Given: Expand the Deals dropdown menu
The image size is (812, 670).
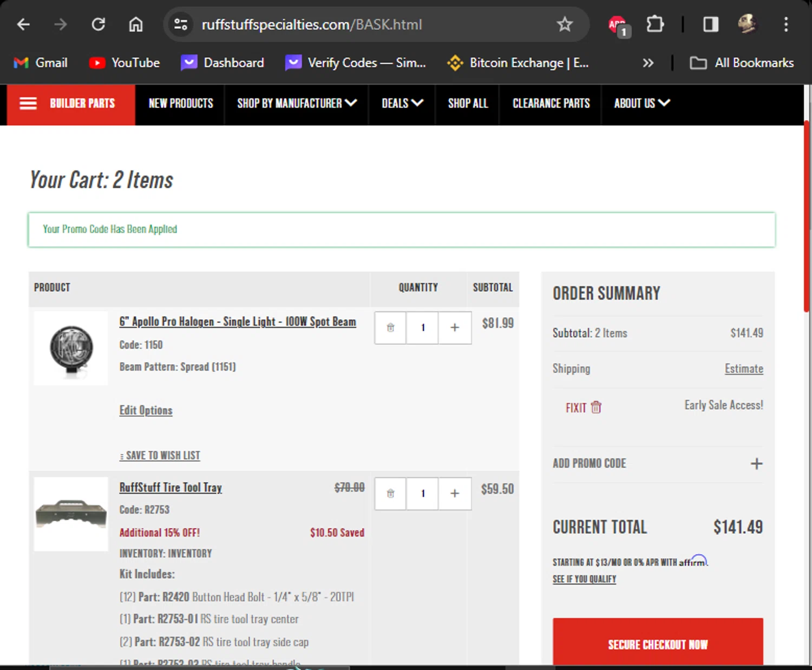Looking at the screenshot, I should [402, 103].
